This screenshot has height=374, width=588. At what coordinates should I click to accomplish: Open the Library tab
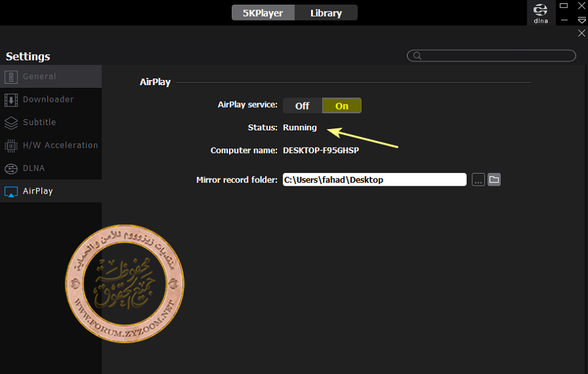[326, 13]
